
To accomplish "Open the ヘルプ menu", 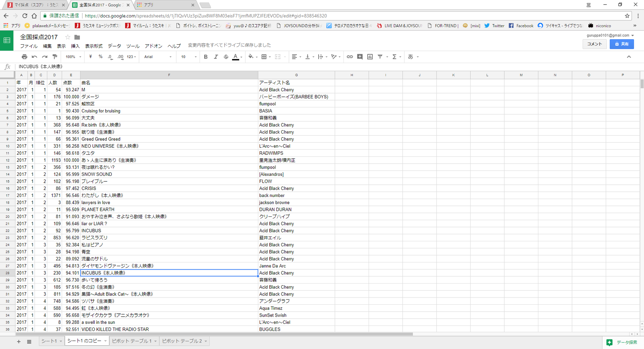I will [174, 46].
